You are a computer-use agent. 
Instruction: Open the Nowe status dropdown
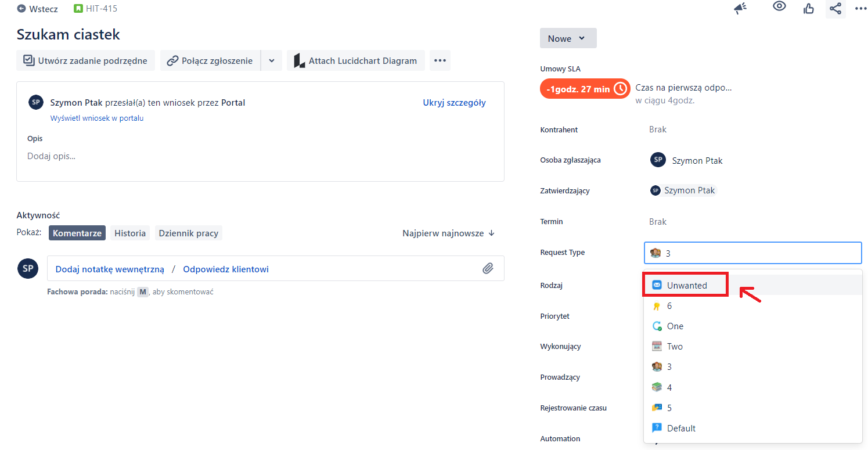click(x=568, y=38)
